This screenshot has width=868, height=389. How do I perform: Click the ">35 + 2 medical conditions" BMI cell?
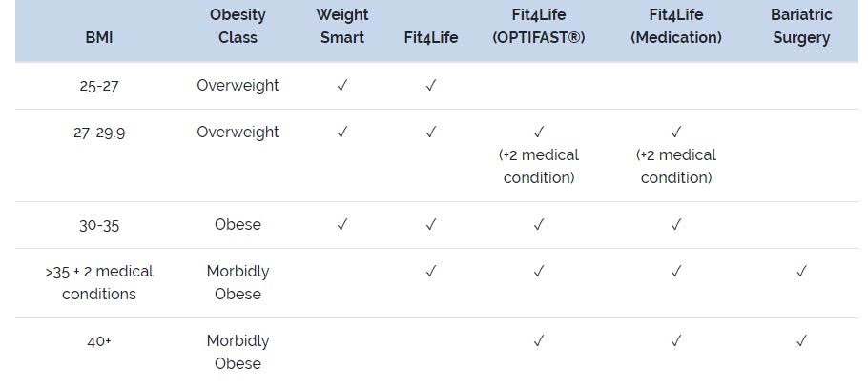click(99, 283)
